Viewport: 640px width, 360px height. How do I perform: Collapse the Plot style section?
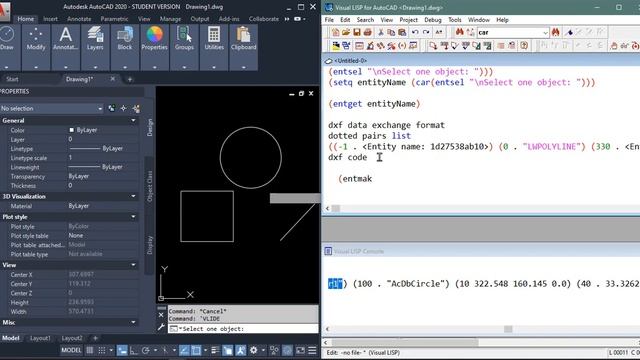[133, 217]
